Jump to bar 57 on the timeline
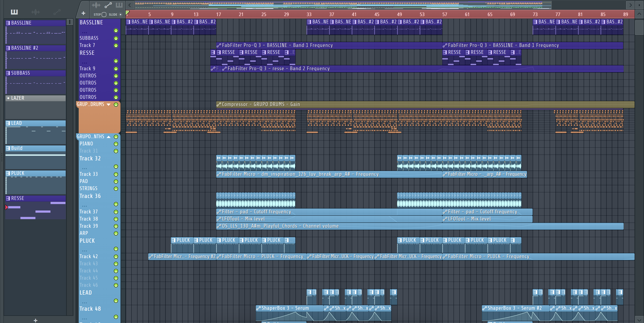The width and height of the screenshot is (644, 323). point(445,15)
